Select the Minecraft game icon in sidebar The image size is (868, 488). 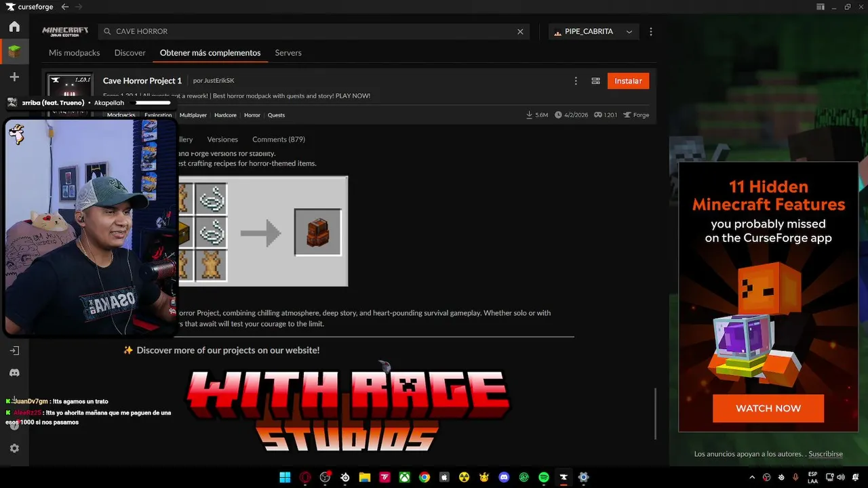tap(14, 52)
